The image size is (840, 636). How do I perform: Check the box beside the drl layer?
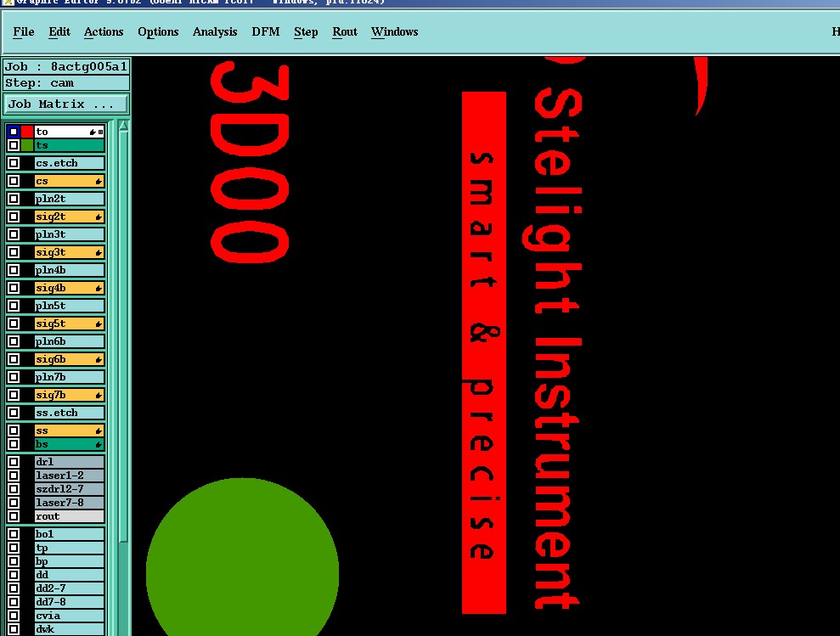click(x=14, y=462)
